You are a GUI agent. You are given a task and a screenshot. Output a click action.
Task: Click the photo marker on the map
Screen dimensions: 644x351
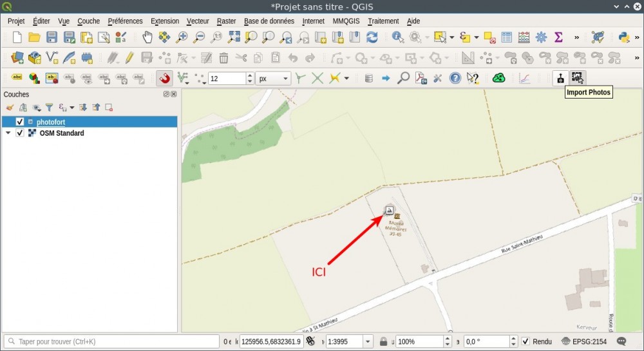click(389, 210)
